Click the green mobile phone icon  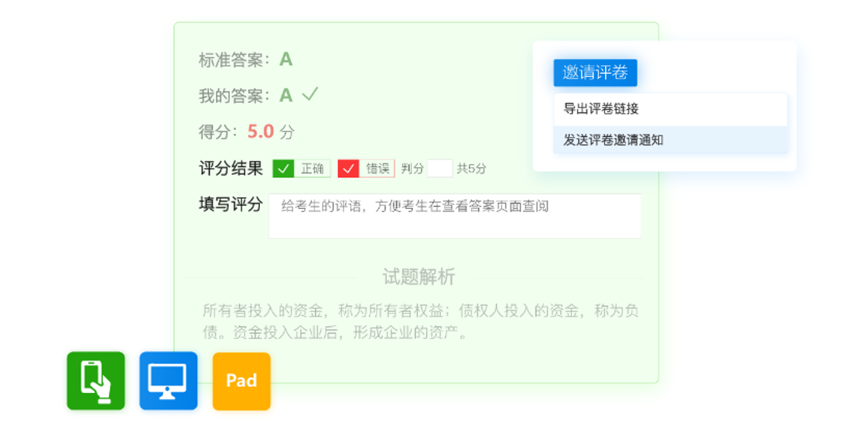click(95, 380)
